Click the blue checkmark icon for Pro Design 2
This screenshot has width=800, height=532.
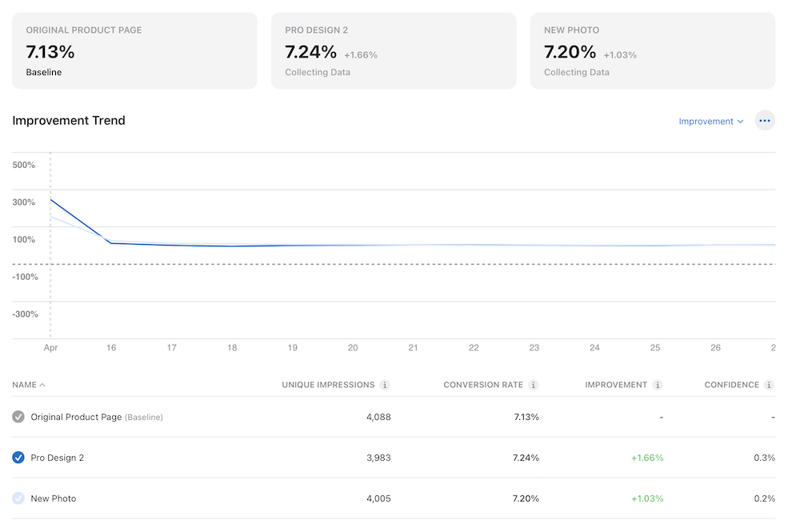(18, 458)
